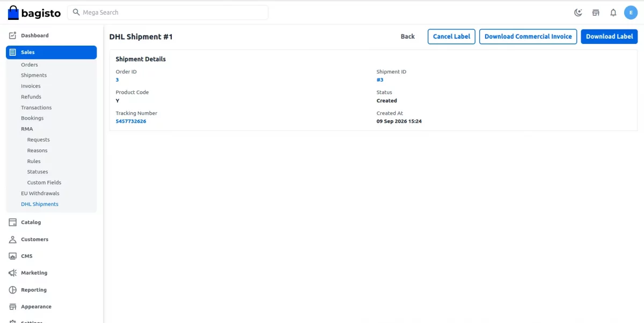Viewport: 644px width, 323px height.
Task: Open tracking number 5457732626 link
Action: (x=131, y=121)
